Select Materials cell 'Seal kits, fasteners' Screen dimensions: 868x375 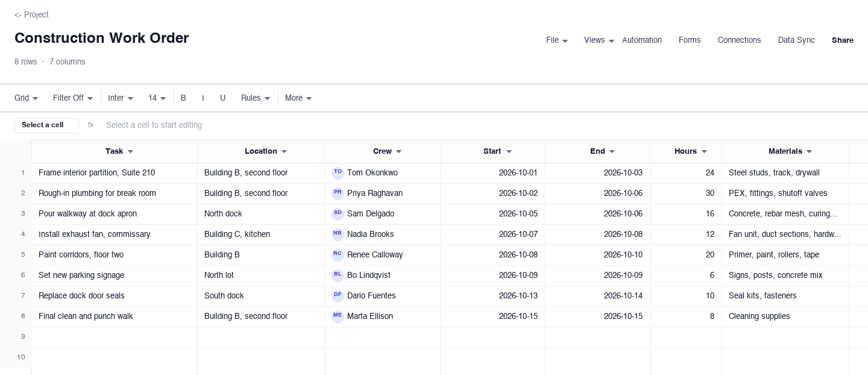coord(785,297)
